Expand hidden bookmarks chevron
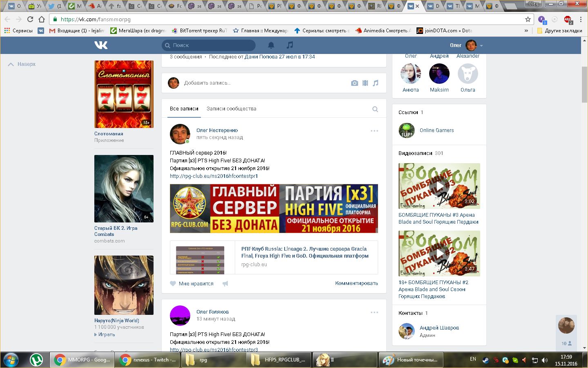Screen dimensions: 588x368 [526, 31]
